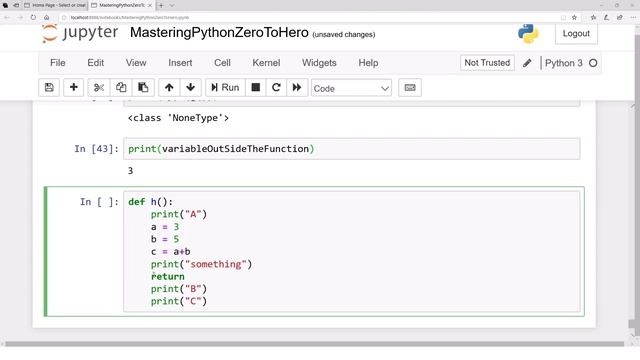Click the Python 3 kernel name
The height and width of the screenshot is (360, 640).
[x=564, y=63]
